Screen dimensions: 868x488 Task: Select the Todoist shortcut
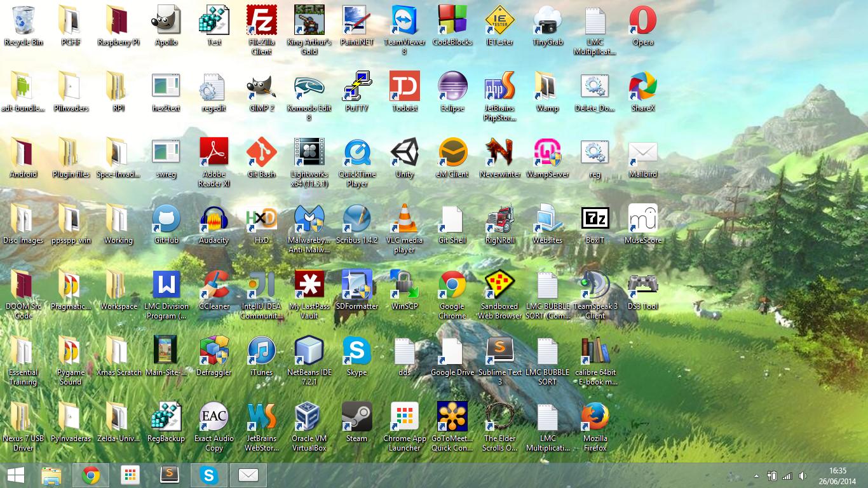coord(404,91)
